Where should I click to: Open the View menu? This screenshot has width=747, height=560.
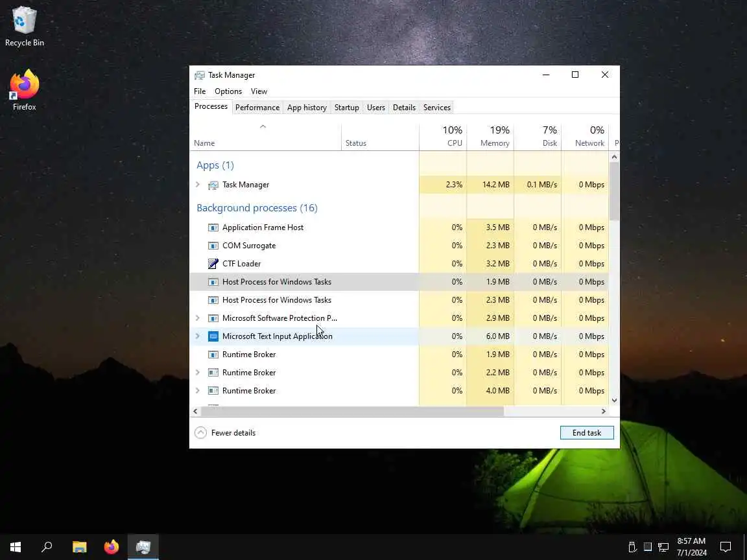tap(259, 91)
